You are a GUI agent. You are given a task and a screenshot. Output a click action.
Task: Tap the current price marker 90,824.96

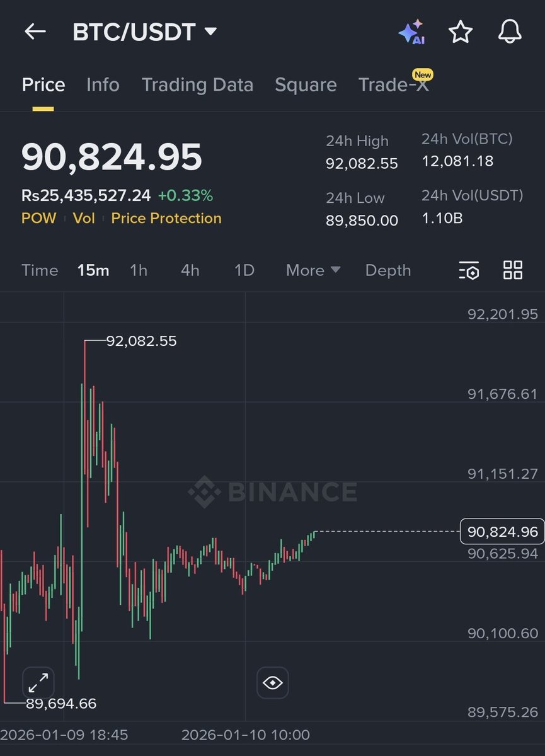(x=503, y=532)
